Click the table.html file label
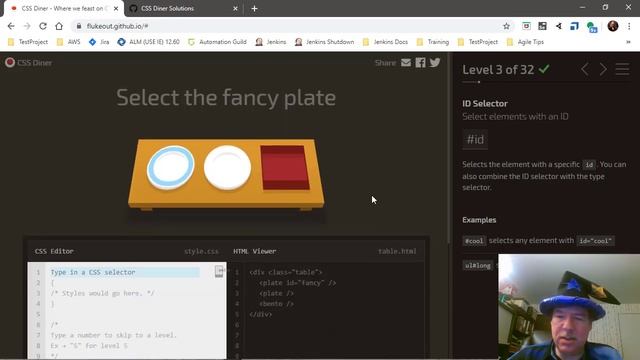 pos(397,251)
